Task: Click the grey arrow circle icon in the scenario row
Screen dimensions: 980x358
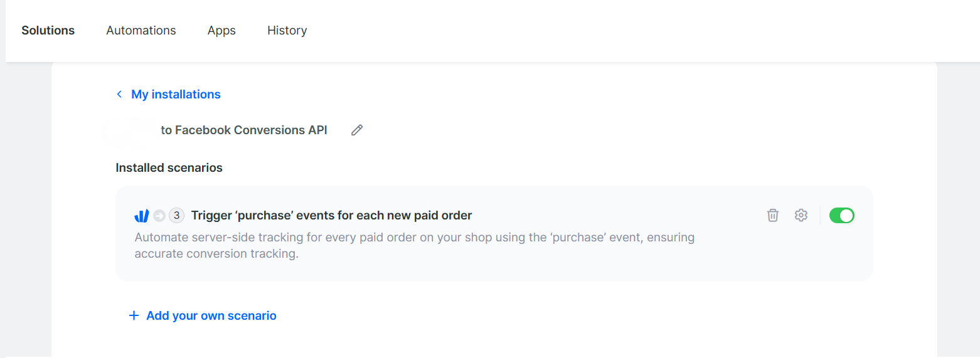Action: tap(159, 216)
